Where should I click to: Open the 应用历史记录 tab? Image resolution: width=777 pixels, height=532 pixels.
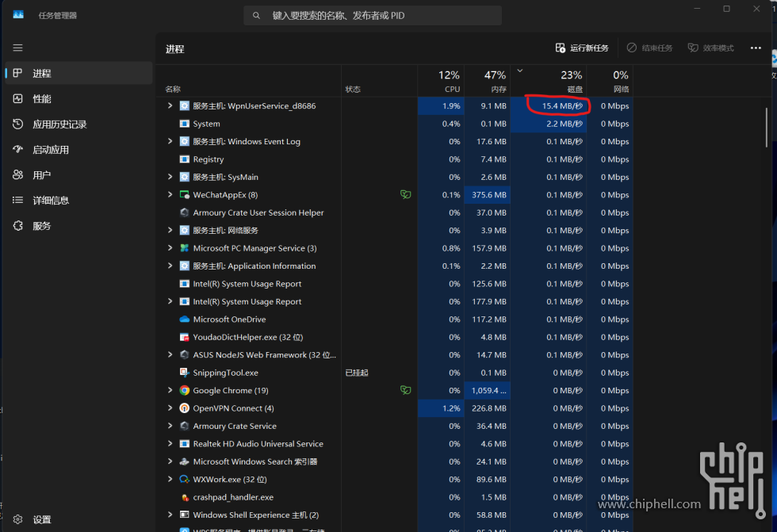(78, 124)
